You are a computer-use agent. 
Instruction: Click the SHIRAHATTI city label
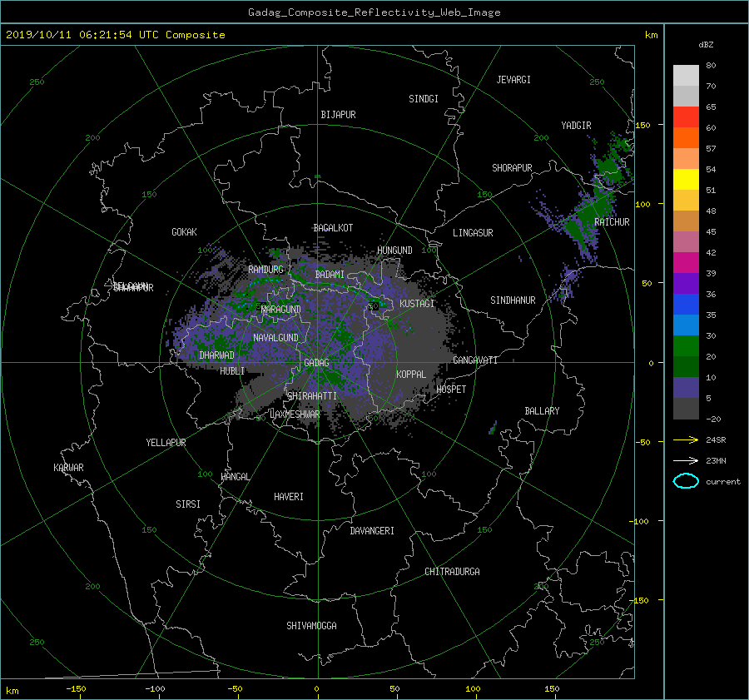312,396
